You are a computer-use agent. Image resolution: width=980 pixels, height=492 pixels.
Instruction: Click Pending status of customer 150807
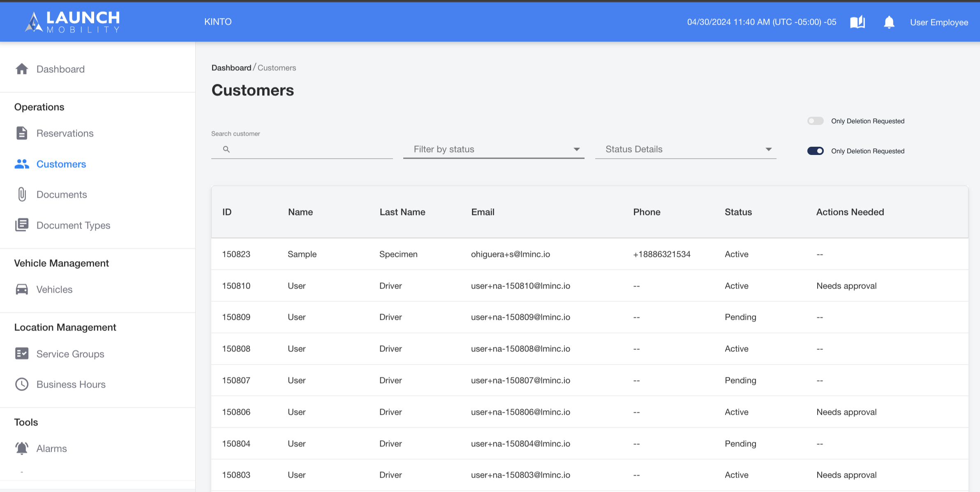tap(740, 380)
